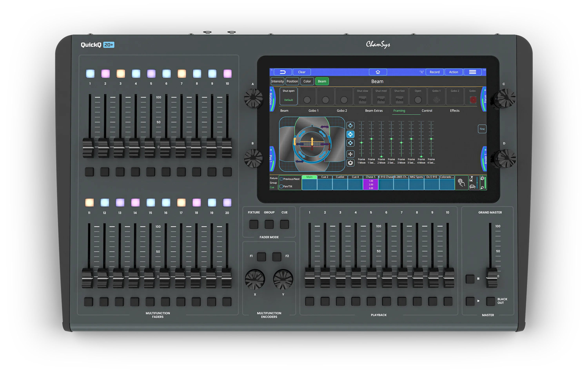The image size is (588, 377).
Task: Open the Gobo 1 sub-tab
Action: pyautogui.click(x=313, y=111)
